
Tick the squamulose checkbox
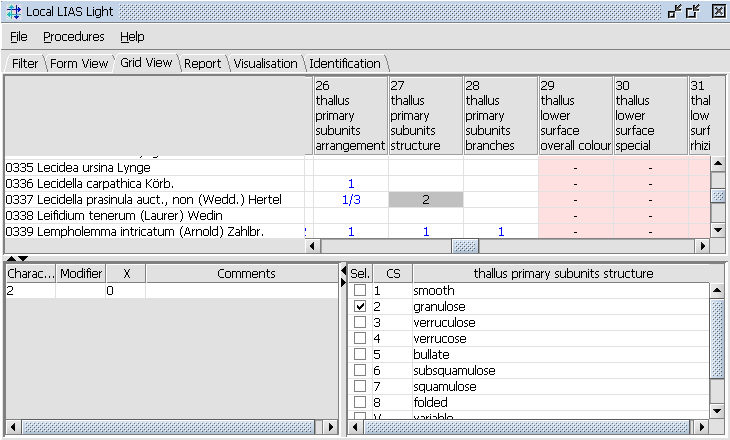(x=360, y=386)
